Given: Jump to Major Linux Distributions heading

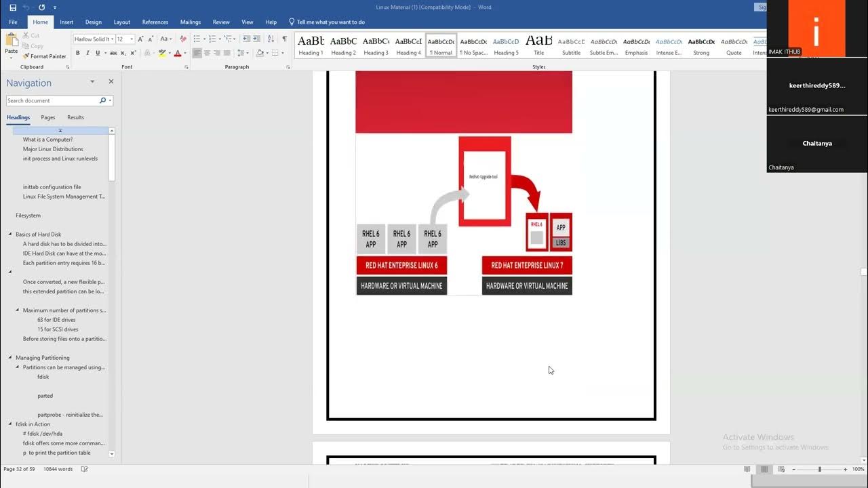Looking at the screenshot, I should (x=53, y=149).
